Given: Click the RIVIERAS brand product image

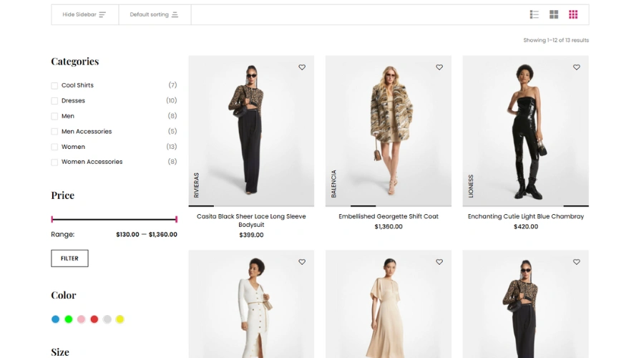Looking at the screenshot, I should click(251, 131).
